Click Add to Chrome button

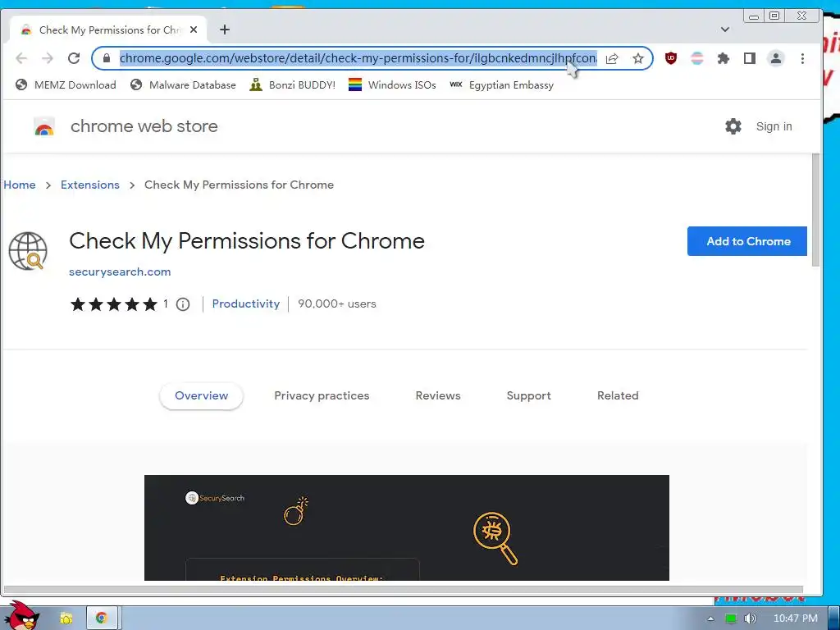(746, 241)
